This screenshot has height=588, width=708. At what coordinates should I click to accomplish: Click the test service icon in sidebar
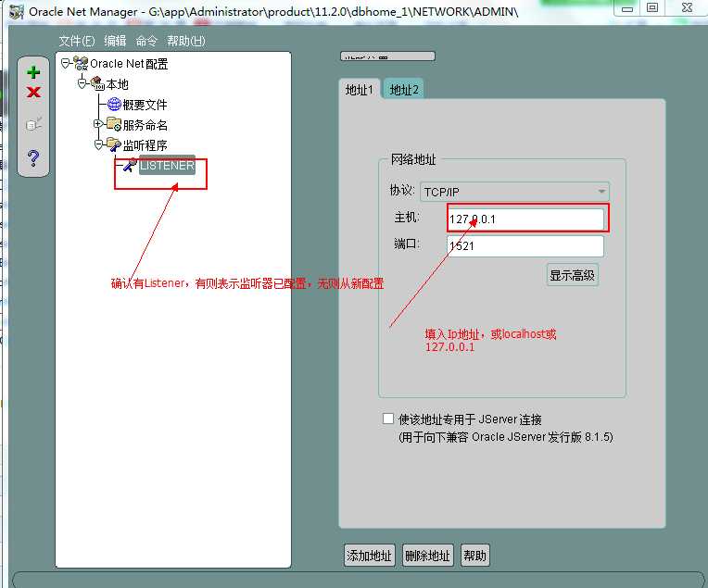(33, 124)
